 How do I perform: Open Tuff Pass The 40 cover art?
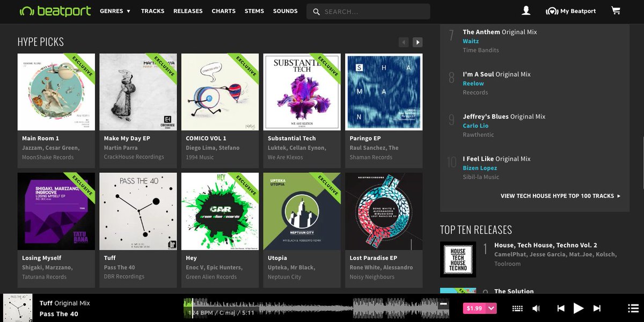[138, 211]
